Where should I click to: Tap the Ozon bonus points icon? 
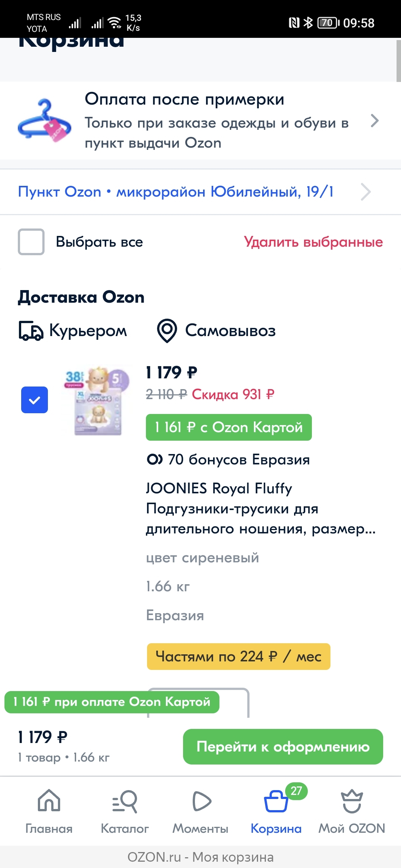pyautogui.click(x=154, y=460)
